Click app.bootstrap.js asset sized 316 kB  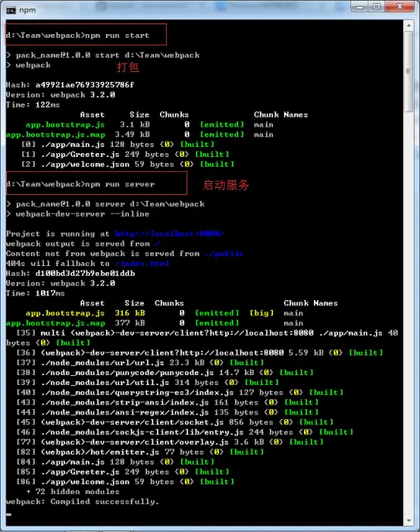(x=65, y=313)
